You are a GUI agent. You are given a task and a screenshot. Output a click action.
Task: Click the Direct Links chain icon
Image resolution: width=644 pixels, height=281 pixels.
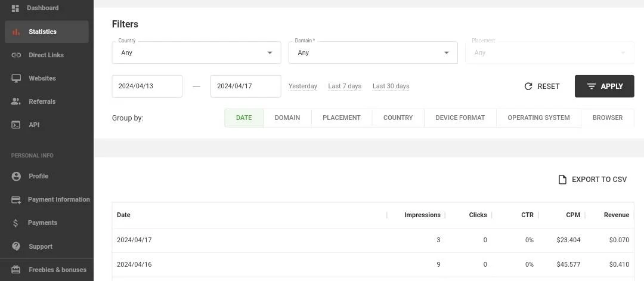coord(16,55)
